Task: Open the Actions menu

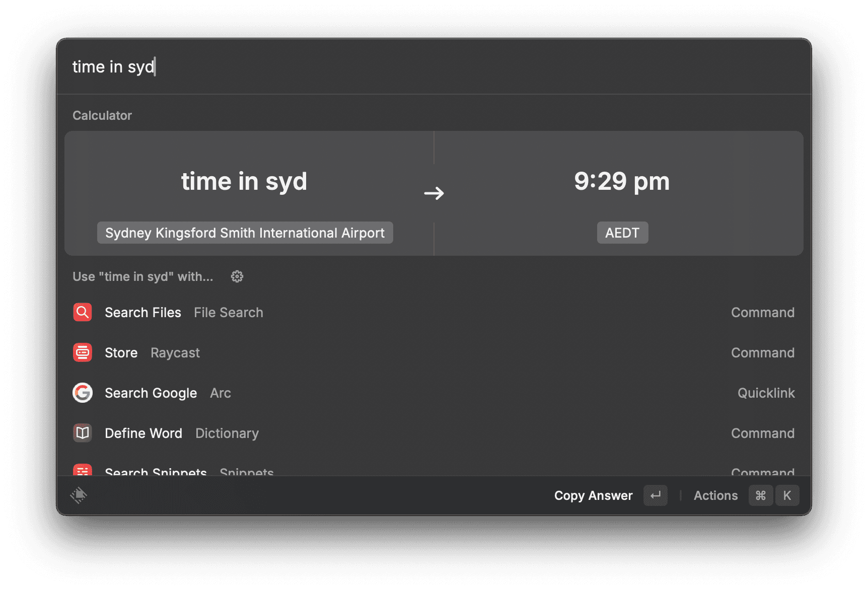Action: point(715,495)
